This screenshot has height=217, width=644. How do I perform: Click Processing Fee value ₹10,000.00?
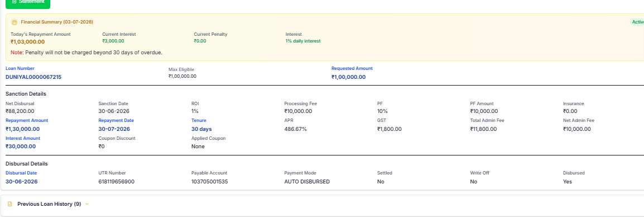click(298, 111)
